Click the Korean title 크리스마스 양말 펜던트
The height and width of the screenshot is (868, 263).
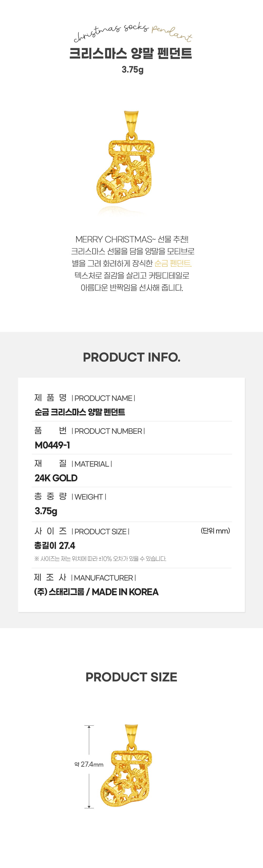pos(131,54)
